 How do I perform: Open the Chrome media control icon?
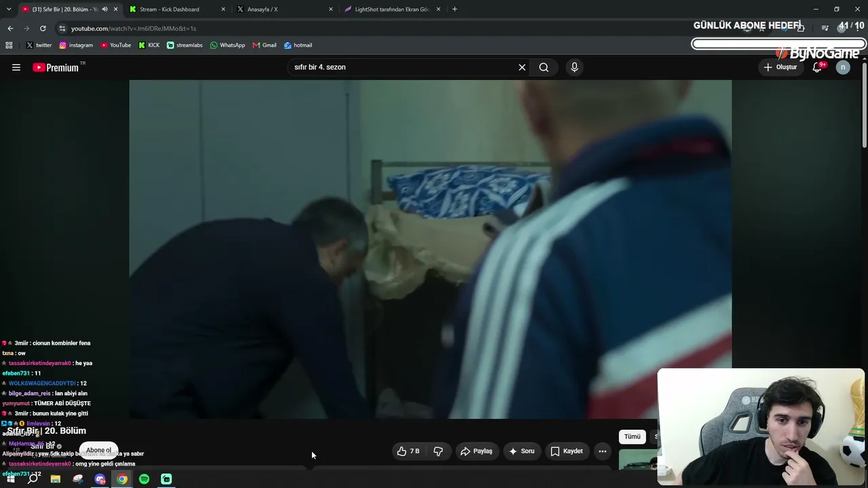tap(825, 28)
